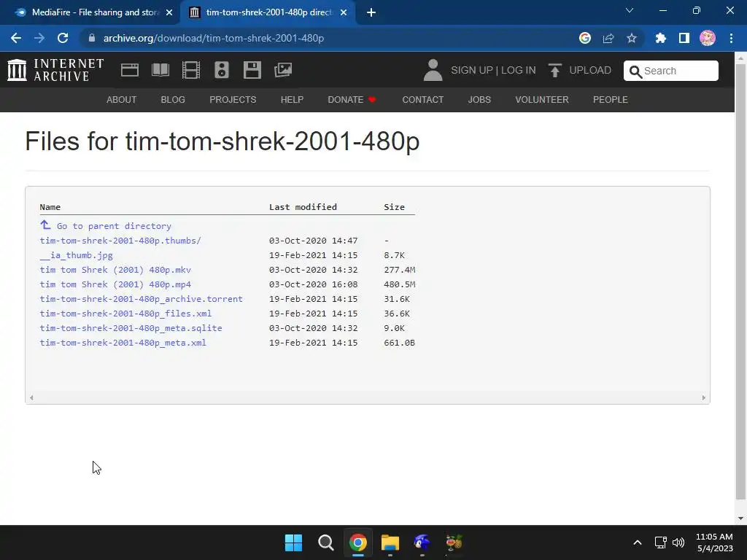The image size is (747, 560).
Task: Open Windows Start menu
Action: point(293,542)
